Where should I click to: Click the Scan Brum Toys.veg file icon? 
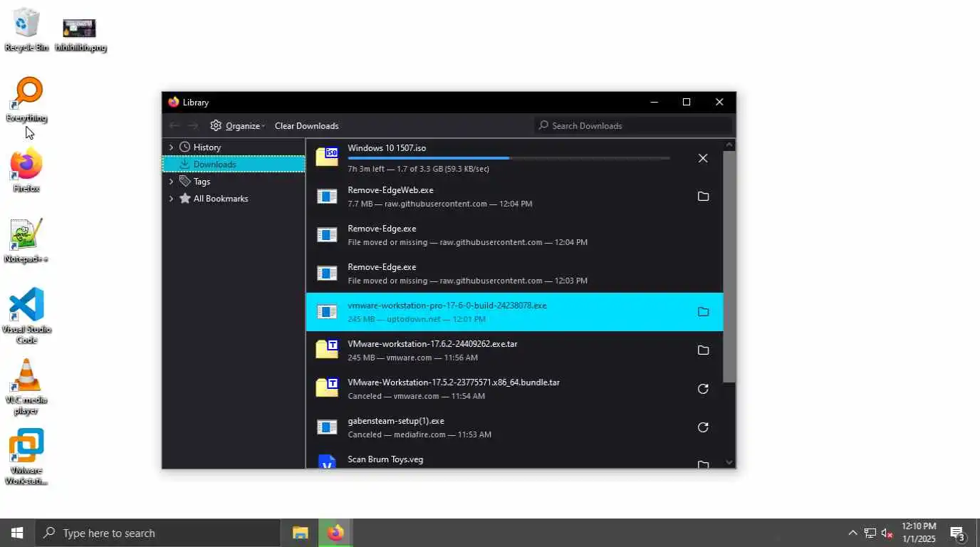[327, 462]
